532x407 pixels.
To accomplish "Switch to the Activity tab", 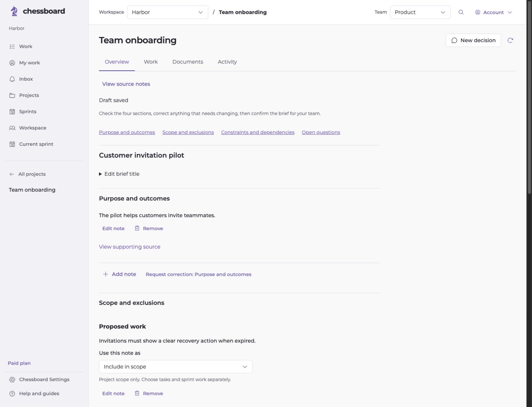I will (x=227, y=62).
